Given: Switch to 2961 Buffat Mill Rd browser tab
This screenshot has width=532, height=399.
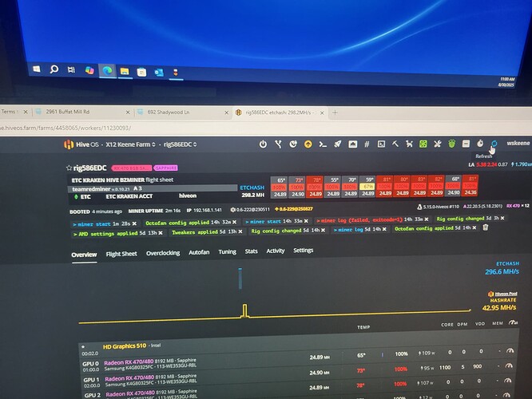Looking at the screenshot, I should (x=81, y=112).
